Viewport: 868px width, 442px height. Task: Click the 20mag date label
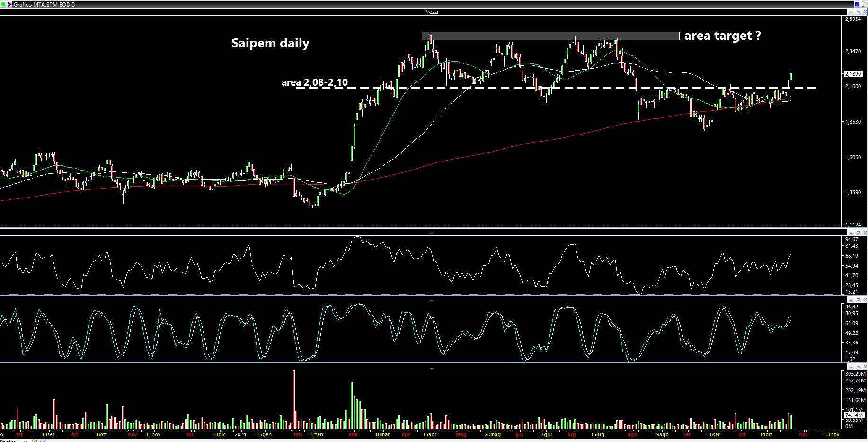[493, 434]
